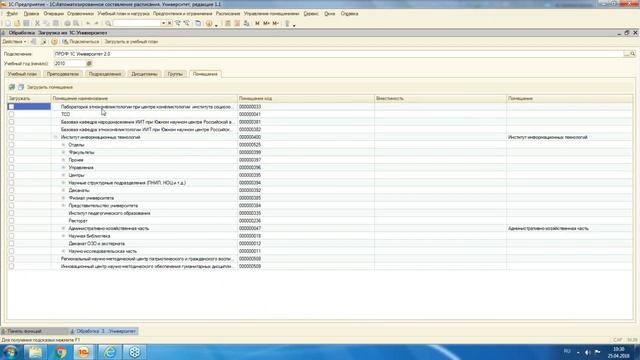
Task: Click the lookup icon at the end of the Подключение field
Action: 633,54
